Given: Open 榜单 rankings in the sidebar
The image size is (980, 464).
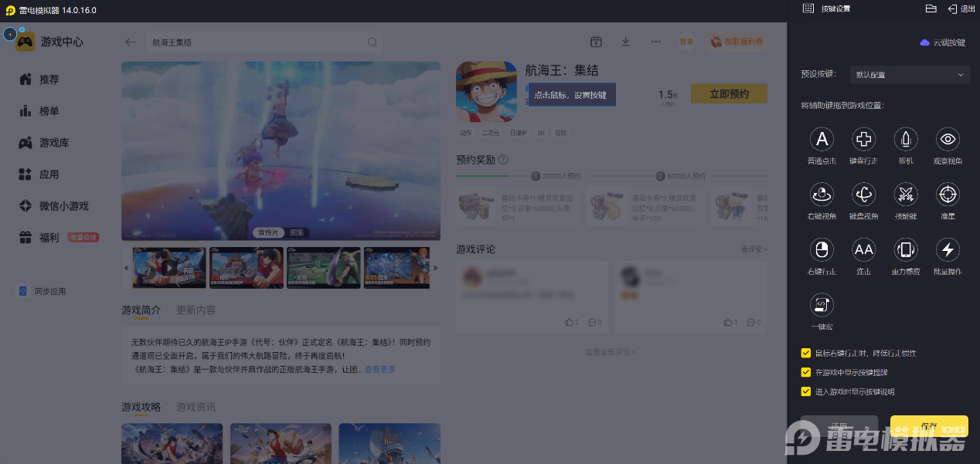Looking at the screenshot, I should tap(49, 111).
